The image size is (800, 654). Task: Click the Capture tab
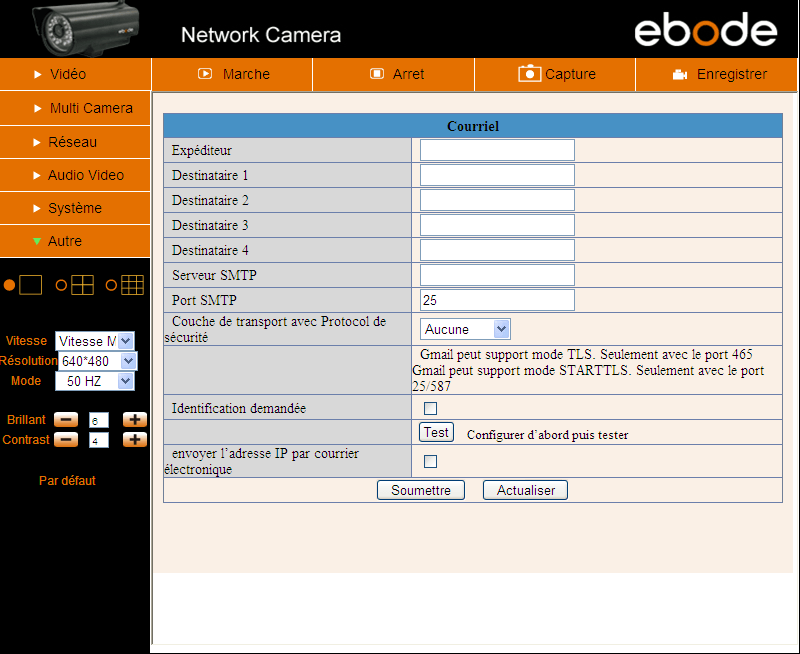555,74
